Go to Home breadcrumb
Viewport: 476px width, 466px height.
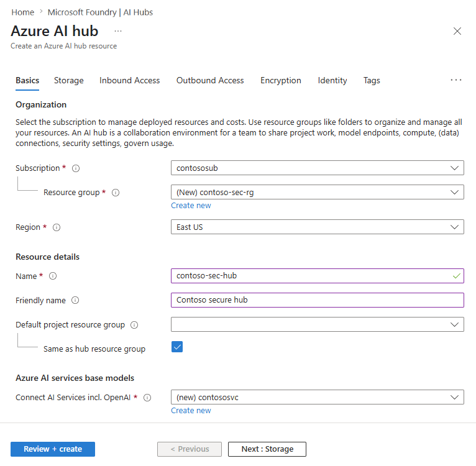[x=23, y=12]
